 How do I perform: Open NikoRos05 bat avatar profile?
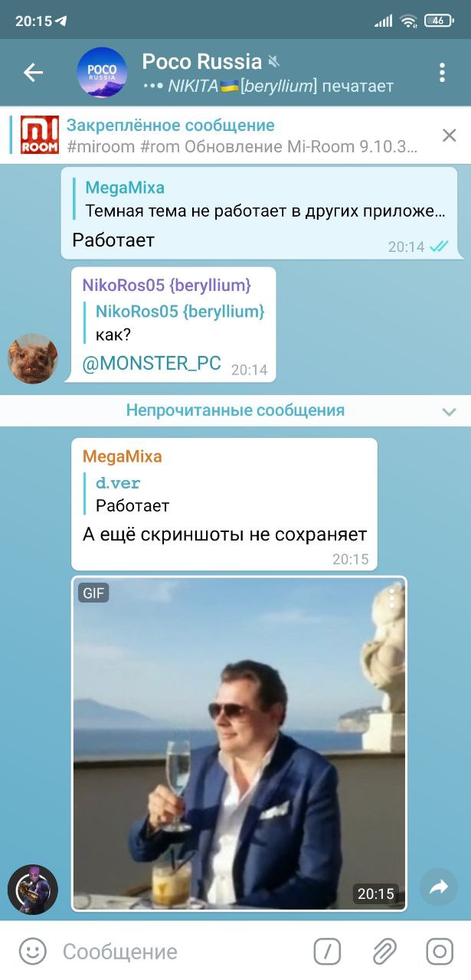33,358
